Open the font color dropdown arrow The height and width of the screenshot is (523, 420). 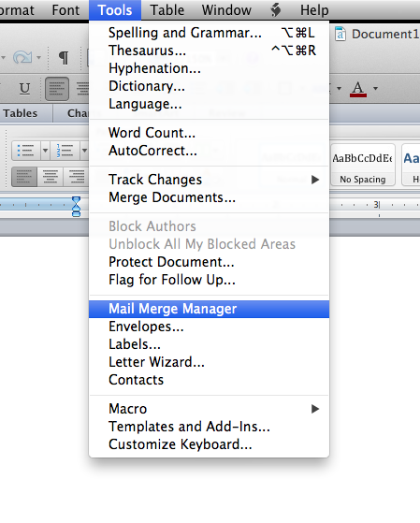(x=376, y=88)
